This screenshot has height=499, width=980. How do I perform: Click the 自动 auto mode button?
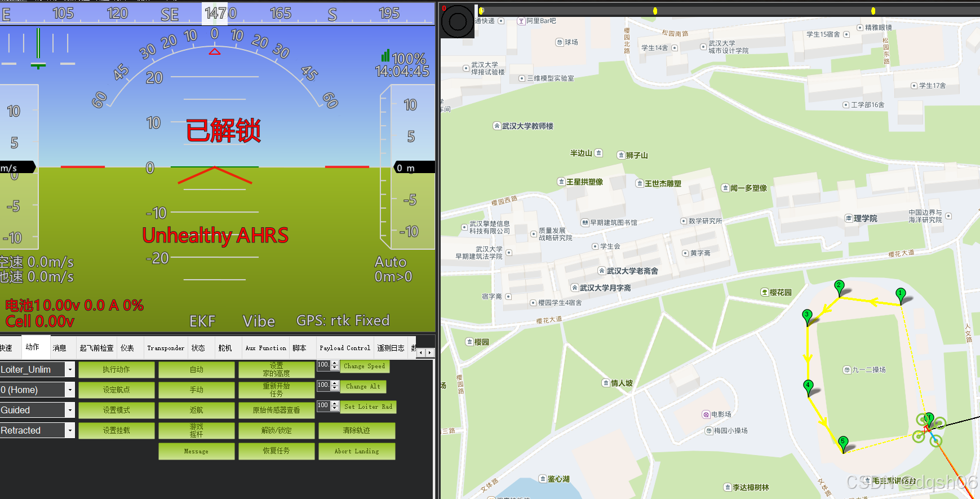(x=197, y=370)
